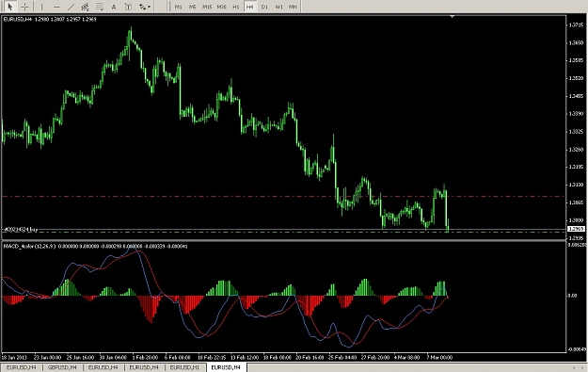Image resolution: width=588 pixels, height=372 pixels.
Task: Click the 25 Feb 04:00 time label
Action: tap(342, 357)
